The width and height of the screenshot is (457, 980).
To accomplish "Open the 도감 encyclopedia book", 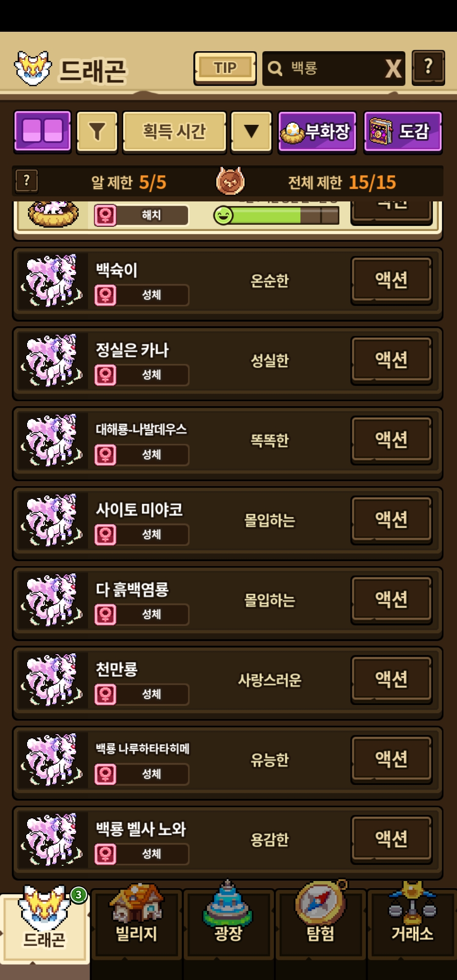I will (x=403, y=131).
